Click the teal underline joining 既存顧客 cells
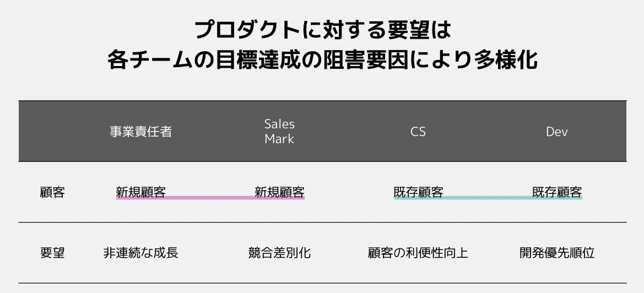The width and height of the screenshot is (644, 293). point(488,198)
